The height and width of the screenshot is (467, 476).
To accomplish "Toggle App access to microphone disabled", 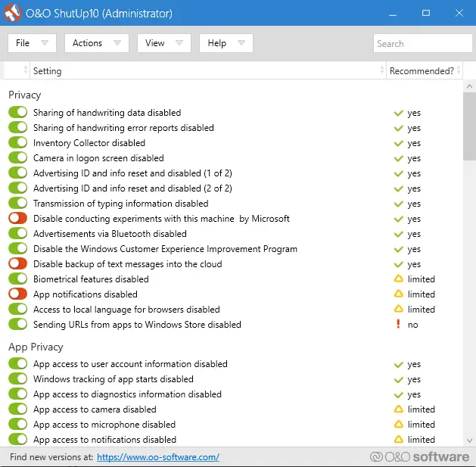I will pyautogui.click(x=17, y=425).
